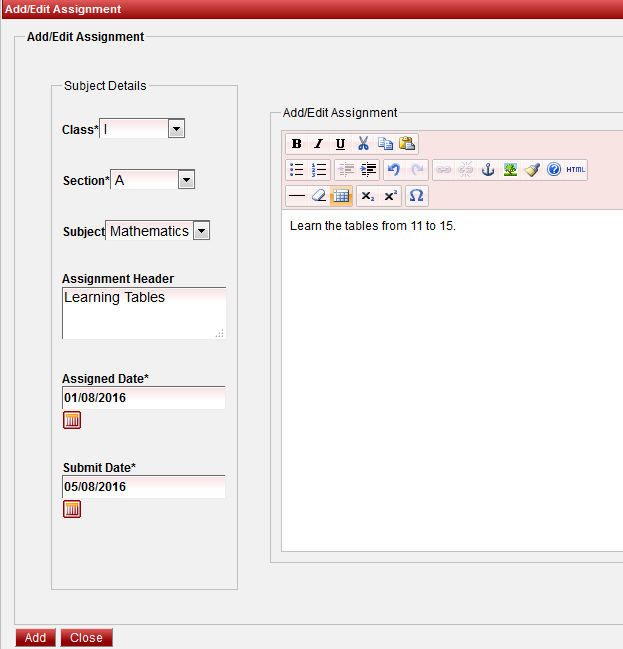Viewport: 623px width, 649px height.
Task: Click the Assignment Header text area
Action: pos(143,313)
